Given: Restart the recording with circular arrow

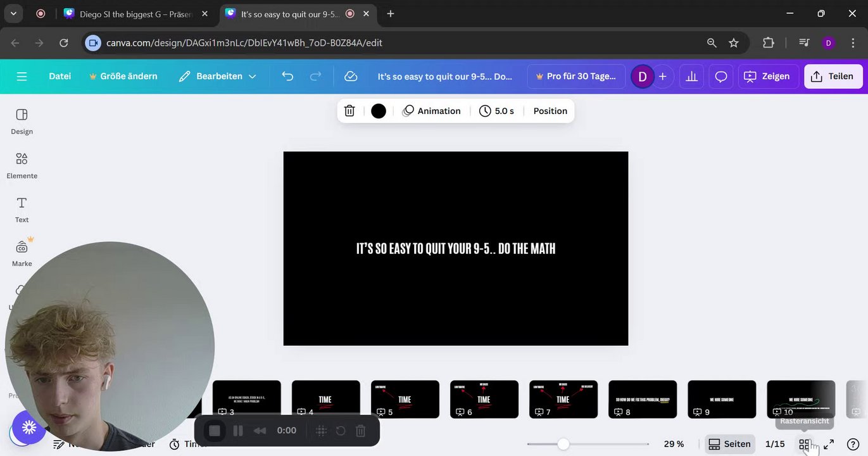Looking at the screenshot, I should click(x=341, y=431).
